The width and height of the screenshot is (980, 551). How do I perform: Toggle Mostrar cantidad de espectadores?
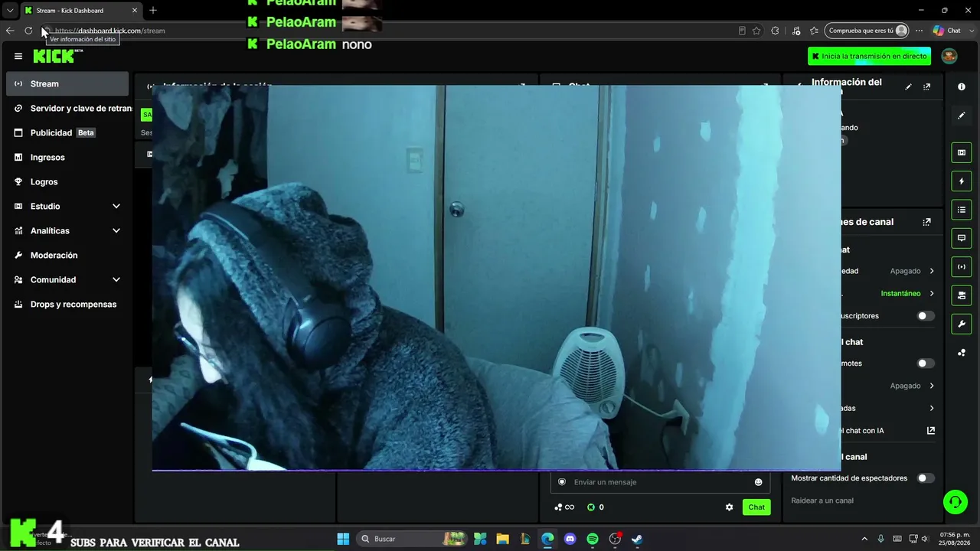point(926,478)
